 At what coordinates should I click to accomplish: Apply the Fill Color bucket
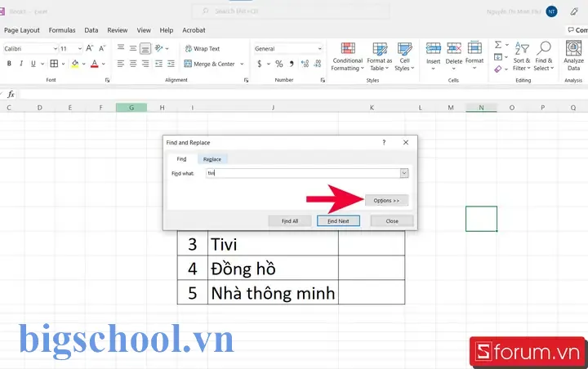(75, 64)
